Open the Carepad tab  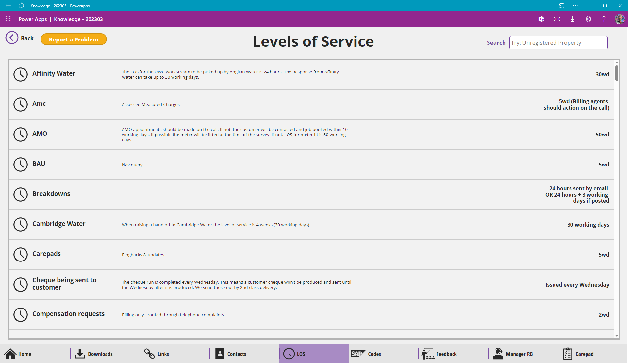[x=578, y=354]
